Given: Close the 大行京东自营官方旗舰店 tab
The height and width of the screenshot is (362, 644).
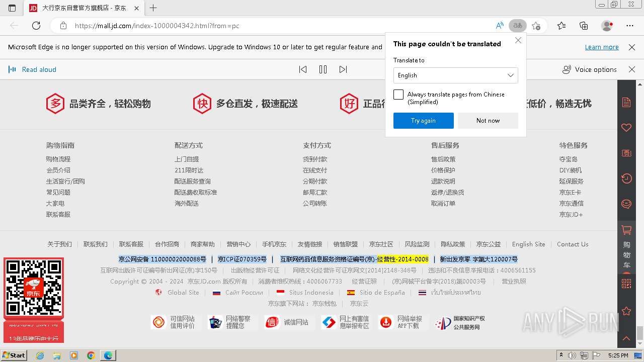Looking at the screenshot, I should tap(137, 8).
